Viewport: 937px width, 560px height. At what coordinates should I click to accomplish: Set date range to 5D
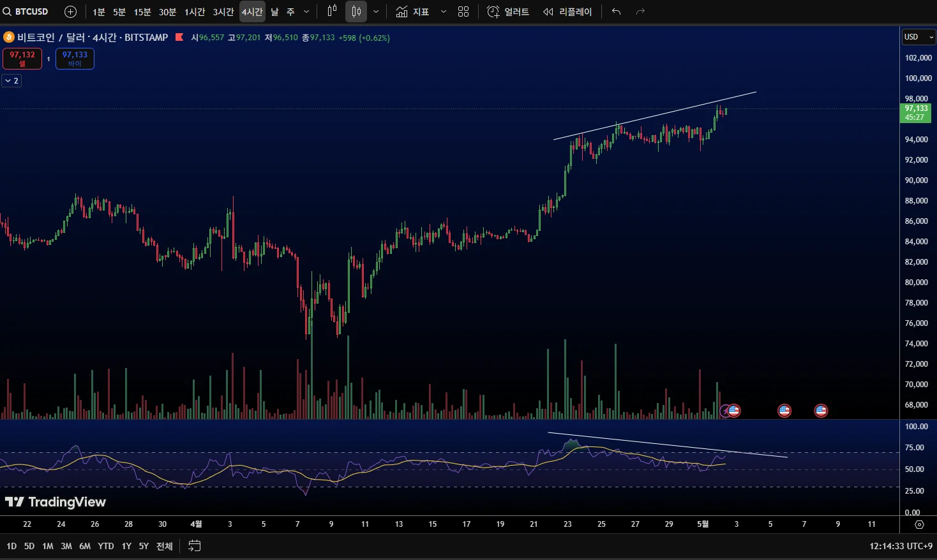[x=29, y=546]
